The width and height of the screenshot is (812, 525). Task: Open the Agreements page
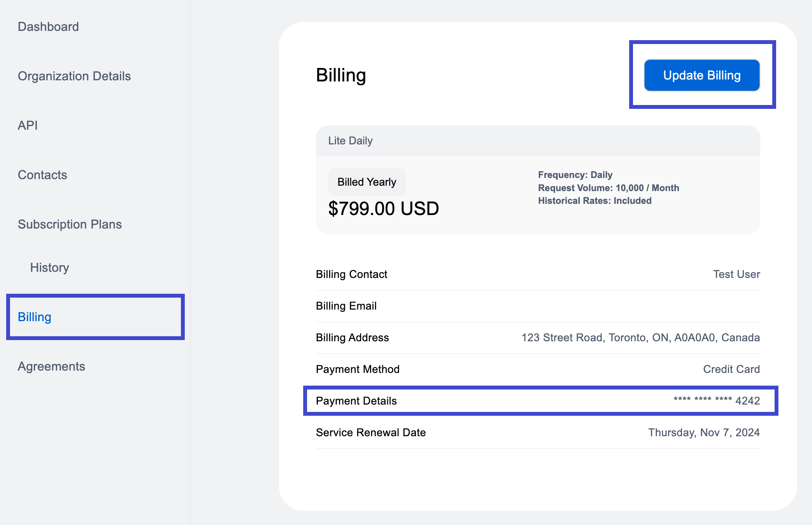(51, 366)
